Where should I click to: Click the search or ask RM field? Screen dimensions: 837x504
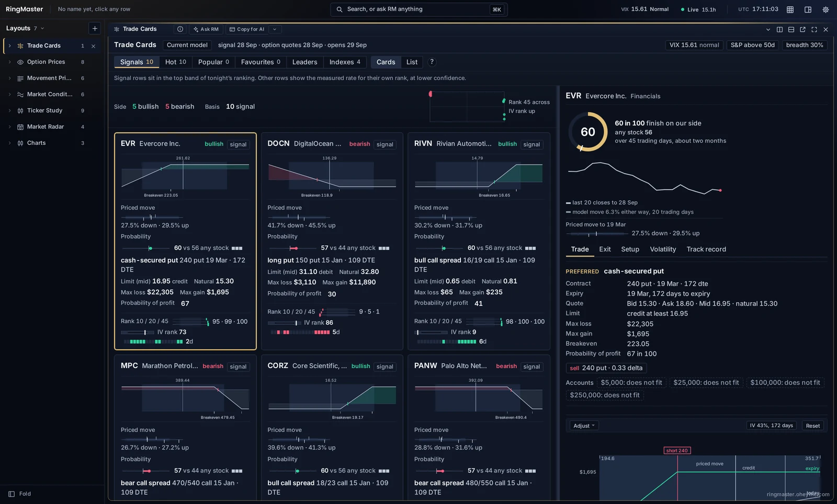(418, 9)
